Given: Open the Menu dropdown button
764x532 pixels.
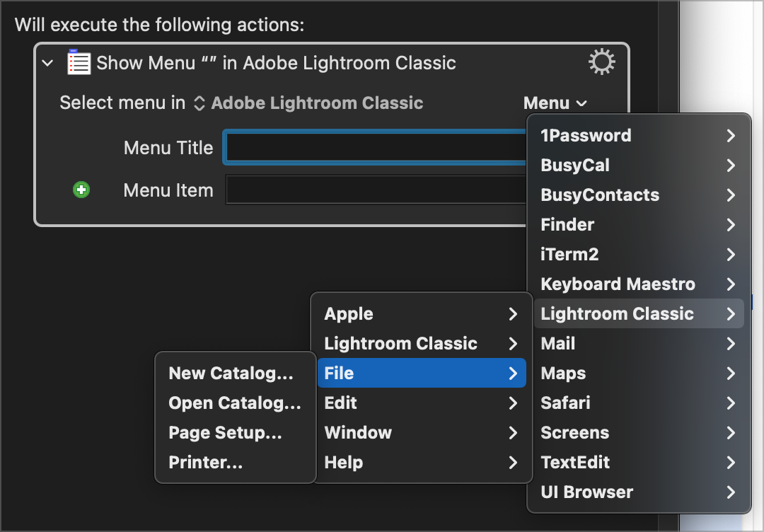Looking at the screenshot, I should pos(555,103).
